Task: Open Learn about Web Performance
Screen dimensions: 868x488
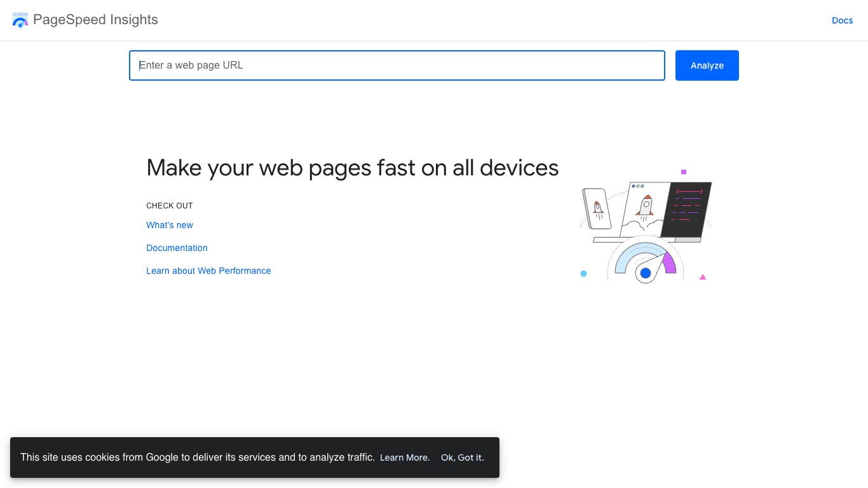Action: click(208, 271)
